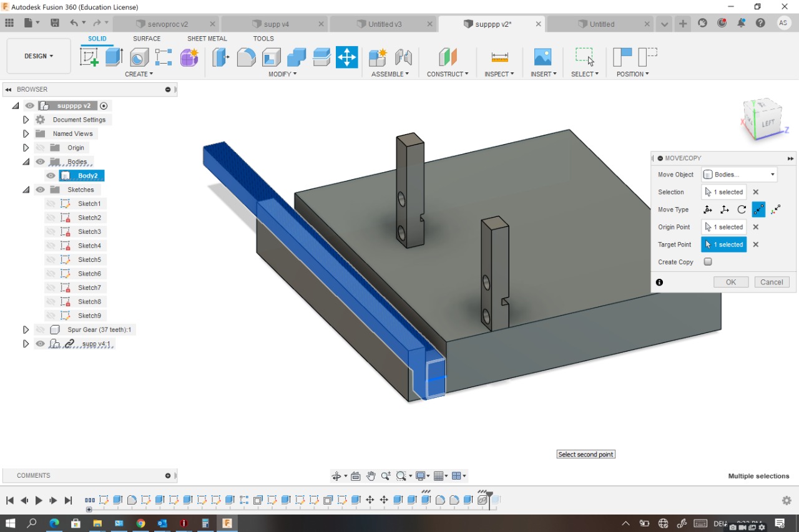Viewport: 799px width, 532px height.
Task: Click the Look At navigation icon
Action: (x=356, y=476)
